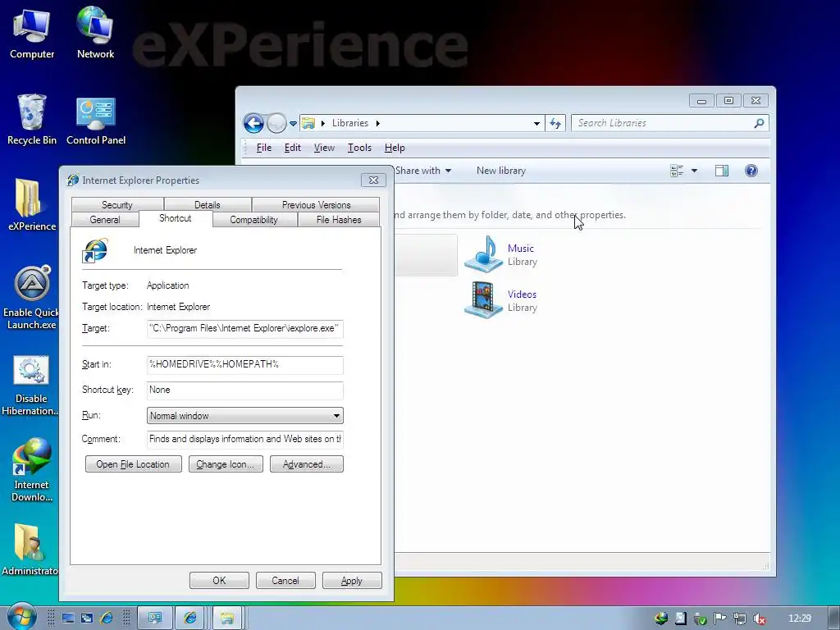840x630 pixels.
Task: Open the Tools menu in Libraries window
Action: (x=359, y=148)
